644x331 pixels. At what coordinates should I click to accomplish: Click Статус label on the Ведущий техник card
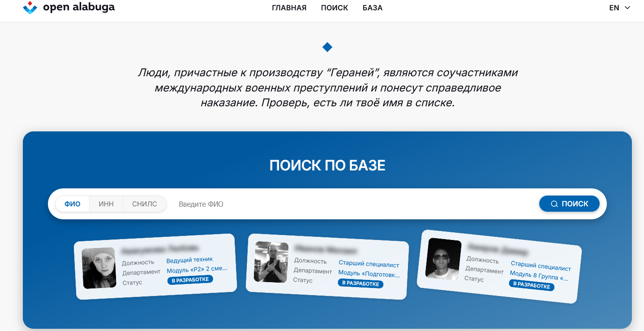[133, 283]
